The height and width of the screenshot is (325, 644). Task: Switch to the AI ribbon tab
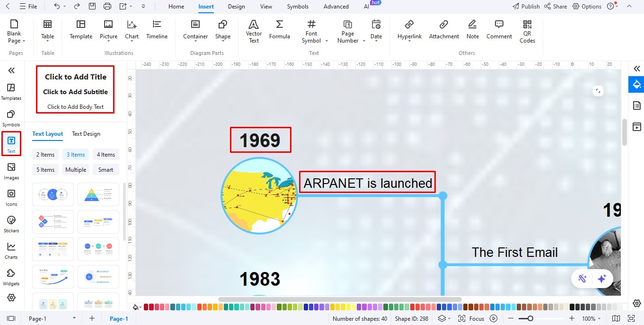367,7
